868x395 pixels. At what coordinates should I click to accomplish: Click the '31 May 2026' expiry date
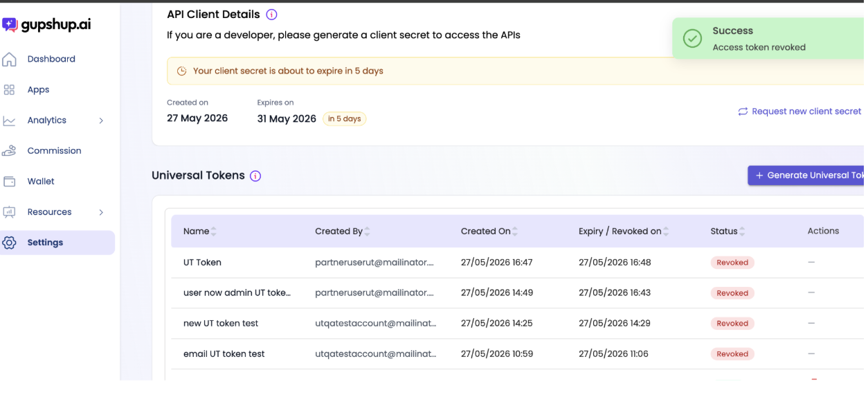[287, 118]
